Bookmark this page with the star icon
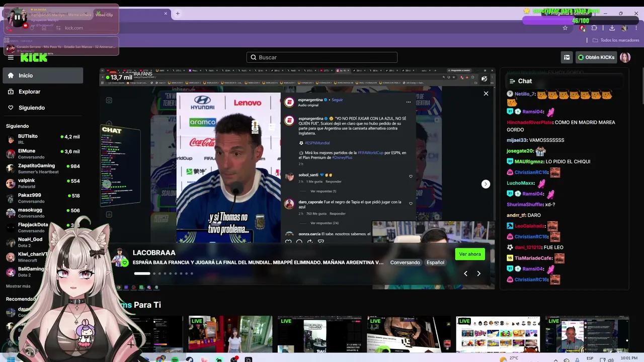This screenshot has height=362, width=644. (565, 28)
